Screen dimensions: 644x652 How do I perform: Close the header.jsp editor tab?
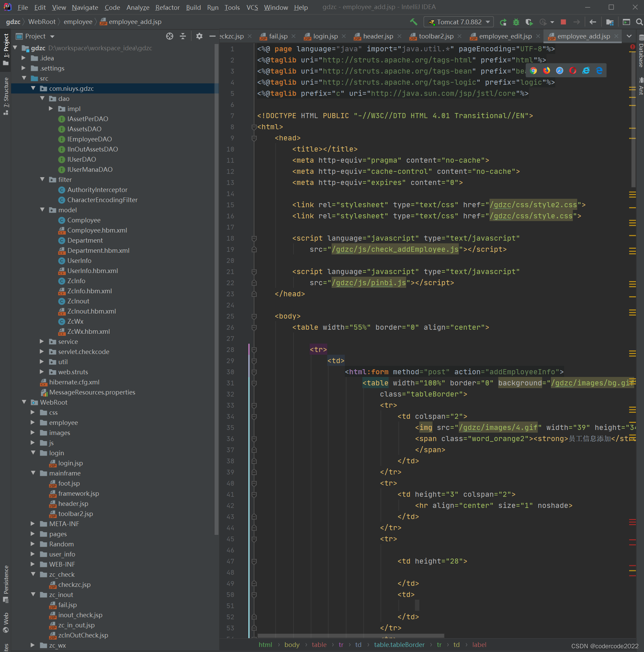[x=399, y=36]
